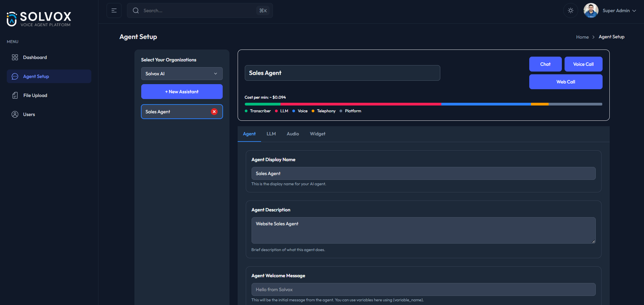Screen dimensions: 644x305
Task: Open Users menu item
Action: click(49, 114)
